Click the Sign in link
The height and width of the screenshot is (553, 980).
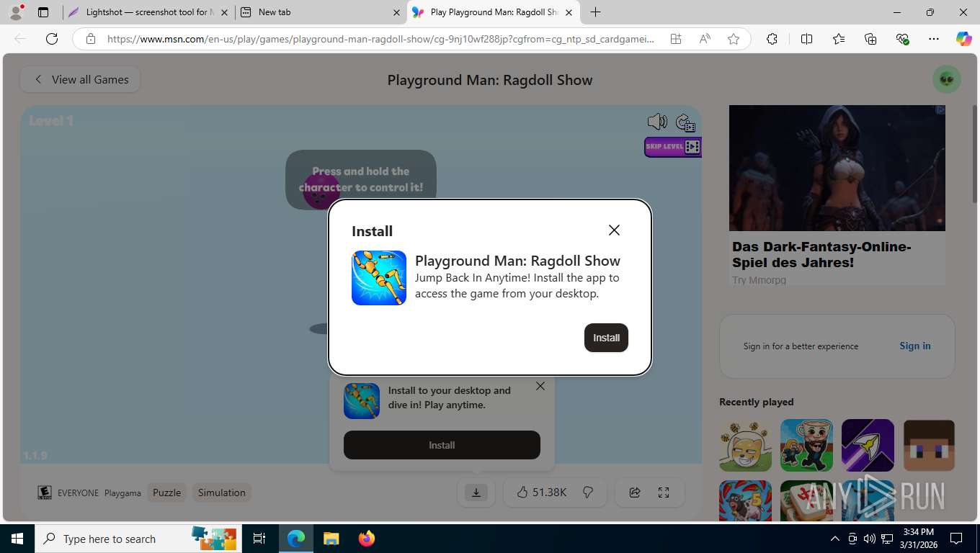pos(915,346)
